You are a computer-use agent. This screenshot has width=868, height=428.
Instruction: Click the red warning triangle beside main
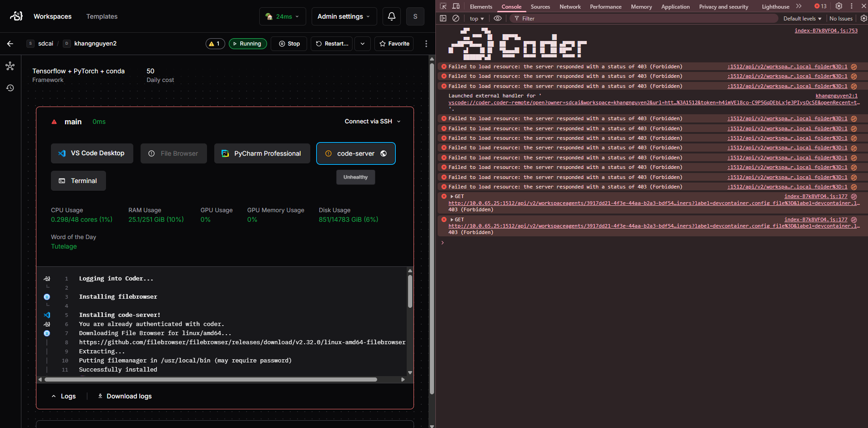[54, 122]
